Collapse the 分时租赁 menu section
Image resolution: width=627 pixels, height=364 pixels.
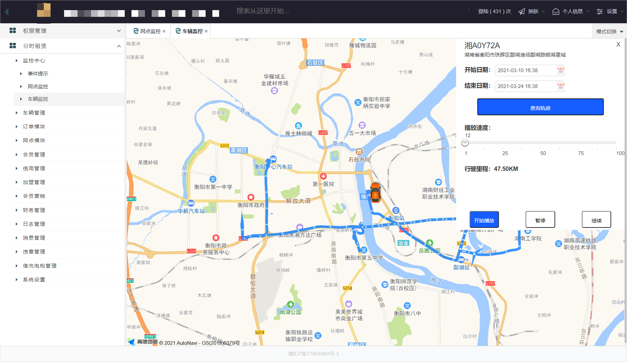[119, 46]
